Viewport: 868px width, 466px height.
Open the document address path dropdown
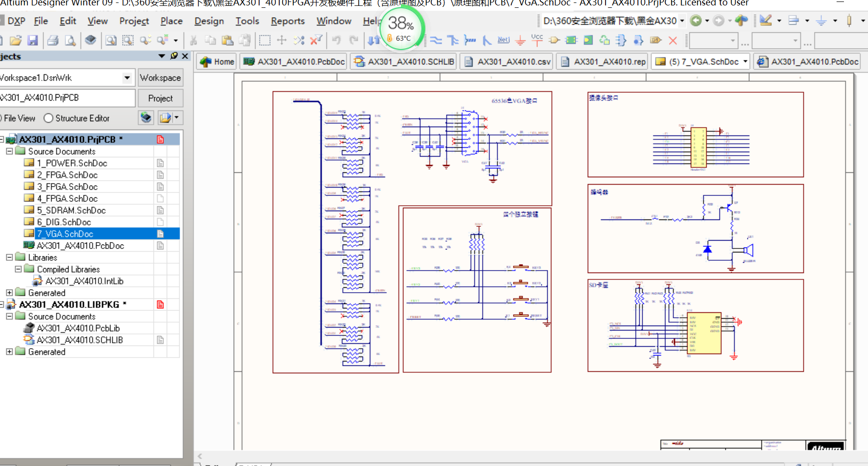(x=682, y=21)
